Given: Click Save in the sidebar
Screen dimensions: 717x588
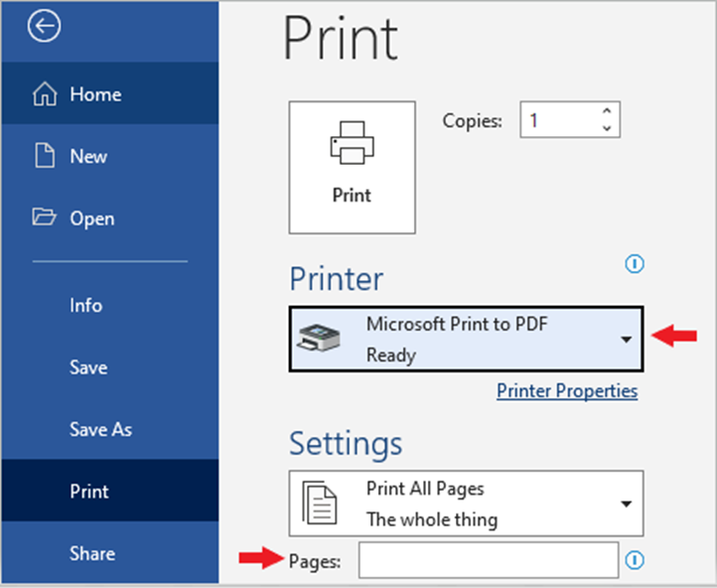Looking at the screenshot, I should pyautogui.click(x=88, y=367).
